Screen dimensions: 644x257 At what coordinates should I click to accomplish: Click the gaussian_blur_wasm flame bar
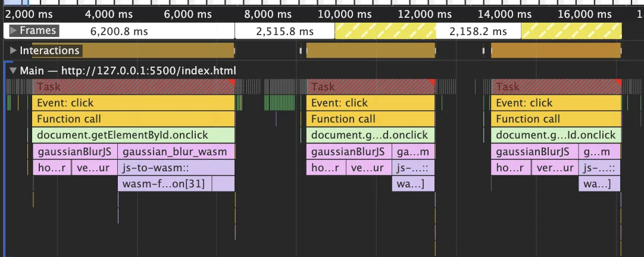click(x=176, y=152)
